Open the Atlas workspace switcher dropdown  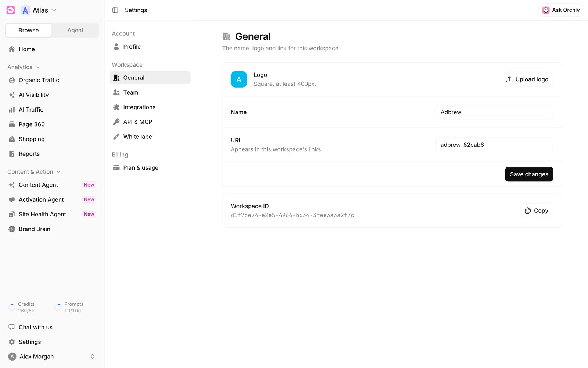(x=39, y=10)
